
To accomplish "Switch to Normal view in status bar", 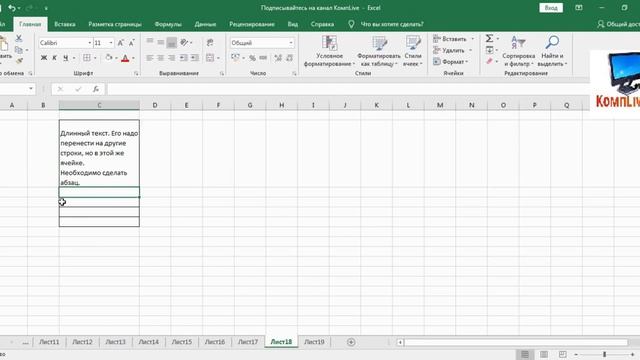I will tap(525, 354).
